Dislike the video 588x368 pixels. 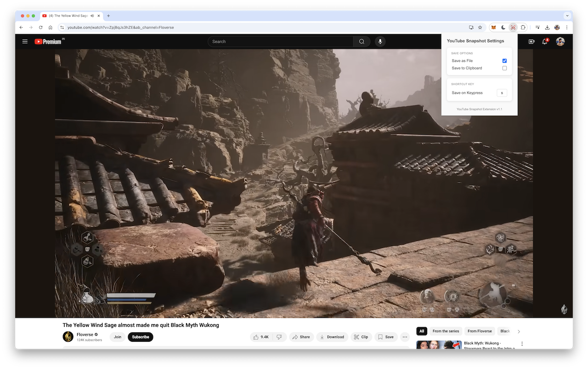(279, 337)
